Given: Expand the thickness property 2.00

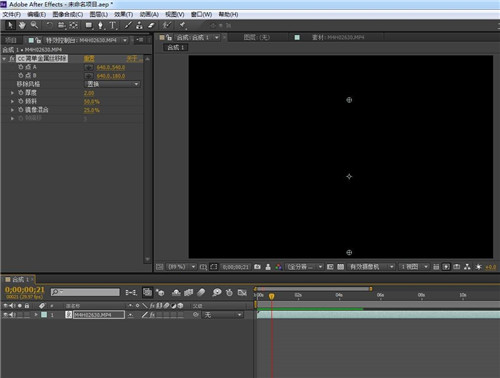Looking at the screenshot, I should click(12, 93).
